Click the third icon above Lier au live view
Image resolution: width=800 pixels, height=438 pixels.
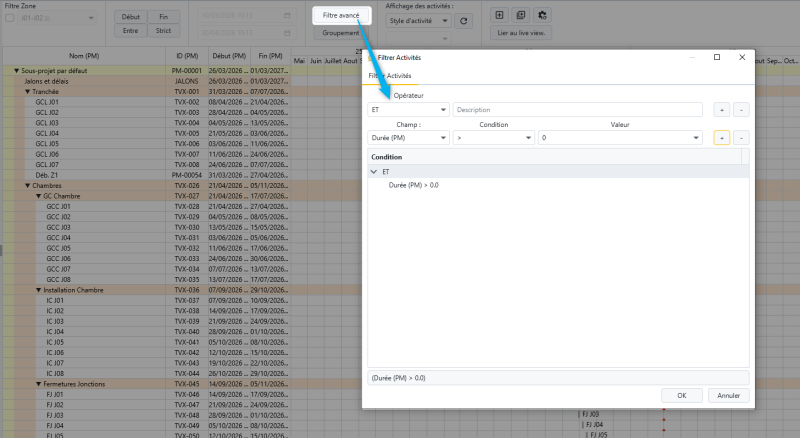[542, 15]
